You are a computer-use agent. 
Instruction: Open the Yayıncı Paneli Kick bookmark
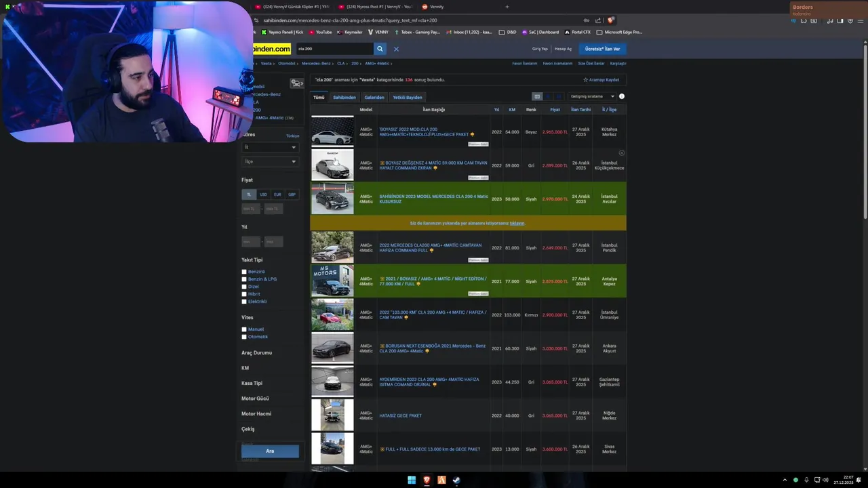pyautogui.click(x=281, y=32)
